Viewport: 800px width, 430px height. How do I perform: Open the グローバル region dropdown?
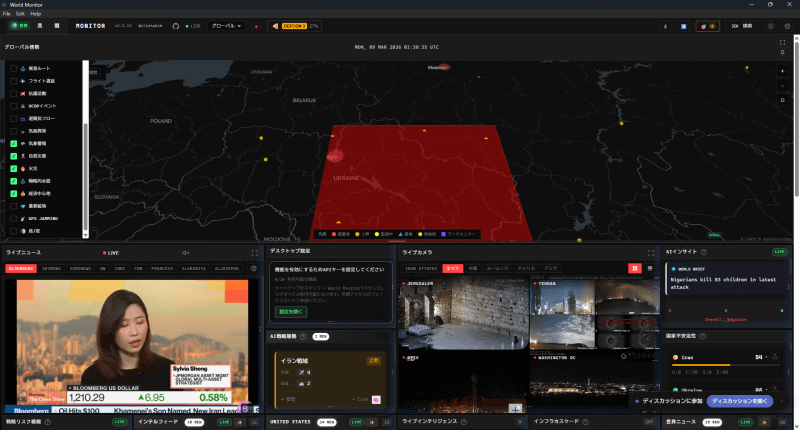226,26
